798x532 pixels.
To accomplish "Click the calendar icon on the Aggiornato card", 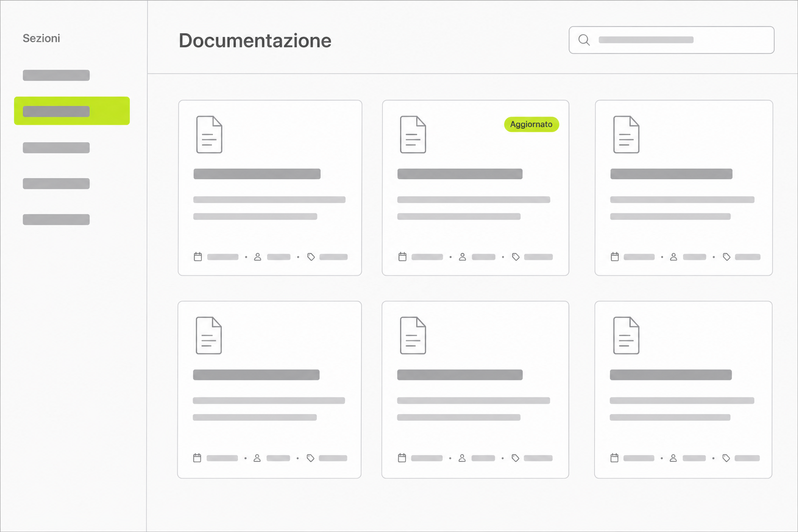I will [x=402, y=257].
